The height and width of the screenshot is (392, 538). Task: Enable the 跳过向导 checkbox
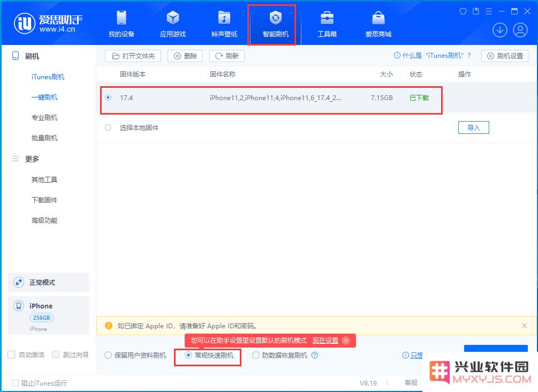point(56,355)
